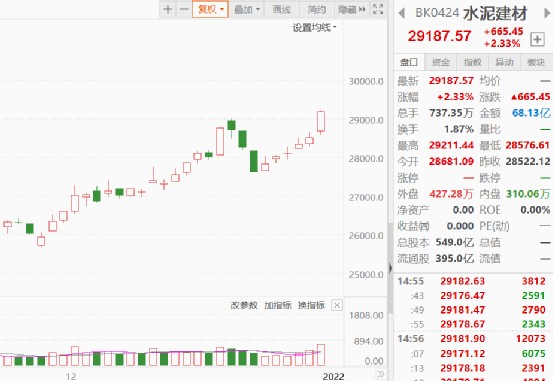Click the 隐藏 panel toggle
The width and height of the screenshot is (553, 381).
(x=352, y=9)
